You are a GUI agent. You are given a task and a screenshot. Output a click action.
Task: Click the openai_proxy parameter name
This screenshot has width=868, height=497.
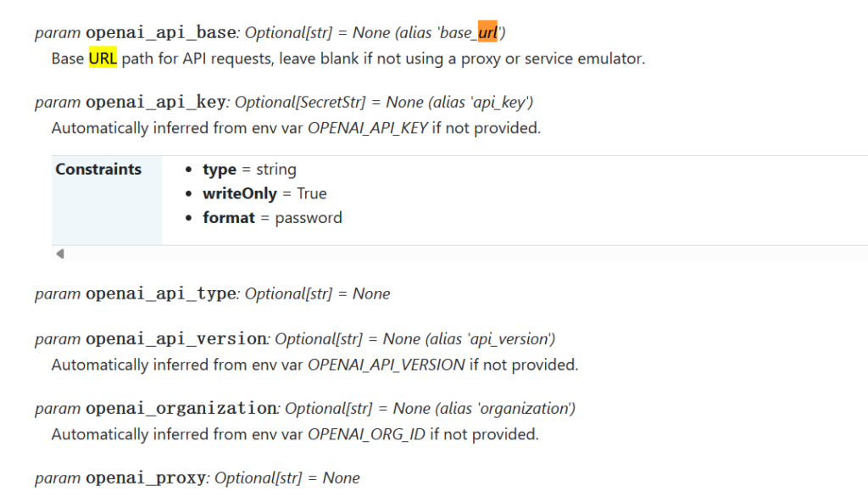pos(146,478)
